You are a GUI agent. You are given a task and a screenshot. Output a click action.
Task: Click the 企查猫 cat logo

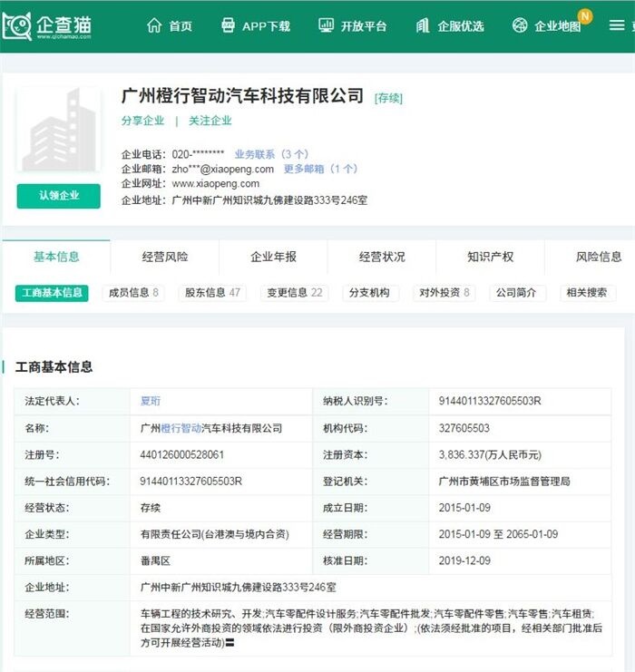[17, 26]
